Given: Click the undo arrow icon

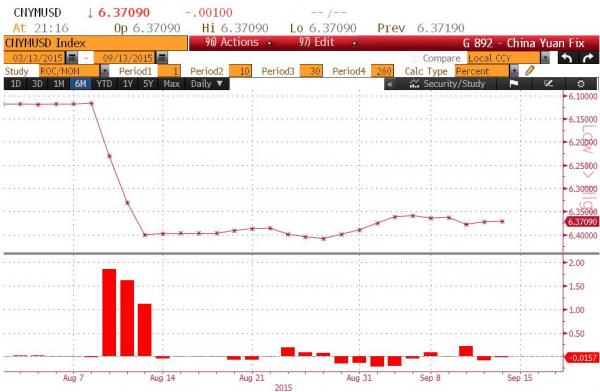Looking at the screenshot, I should tap(567, 58).
